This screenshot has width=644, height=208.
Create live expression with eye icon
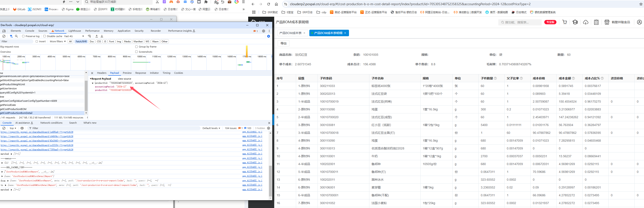point(22,128)
